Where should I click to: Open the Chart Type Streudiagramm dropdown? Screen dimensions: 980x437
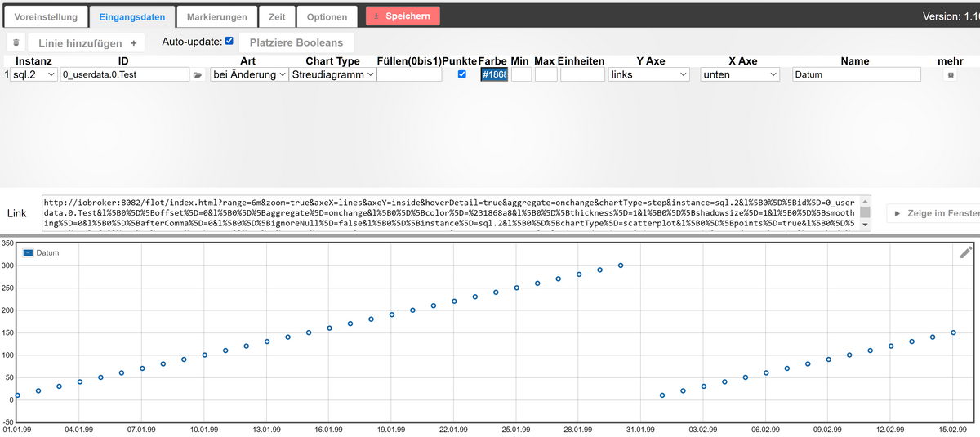tap(332, 74)
